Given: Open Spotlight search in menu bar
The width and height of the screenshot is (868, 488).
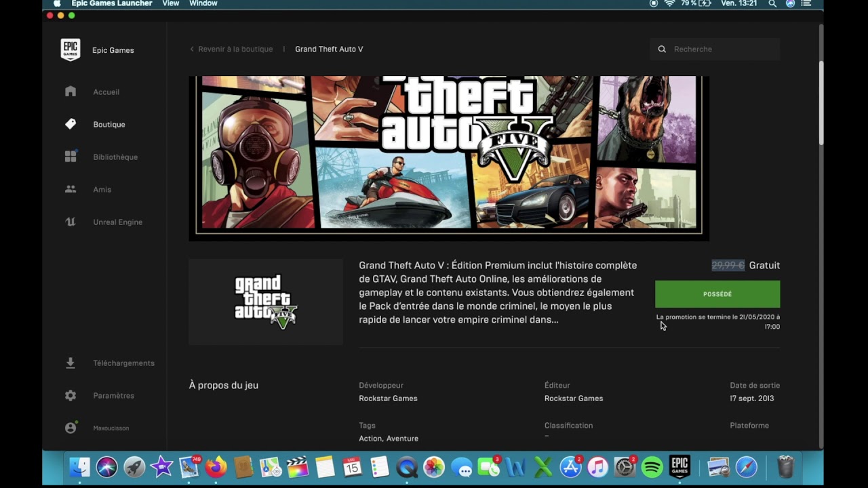Looking at the screenshot, I should coord(772,3).
